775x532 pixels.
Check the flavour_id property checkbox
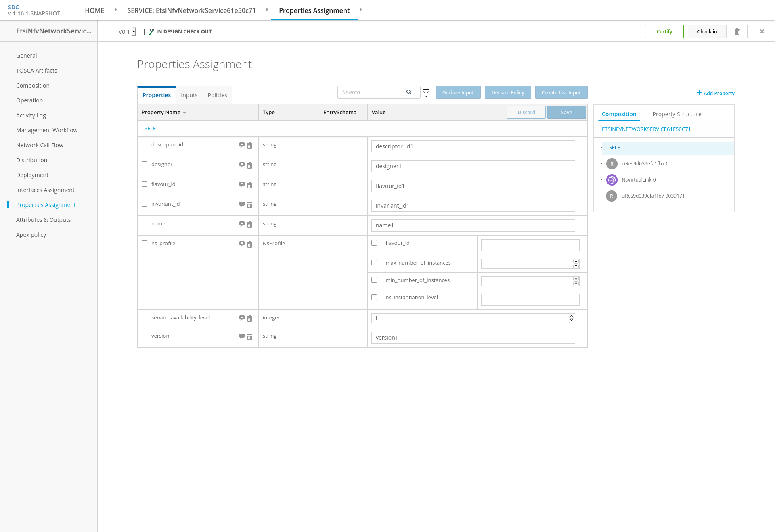click(x=145, y=184)
